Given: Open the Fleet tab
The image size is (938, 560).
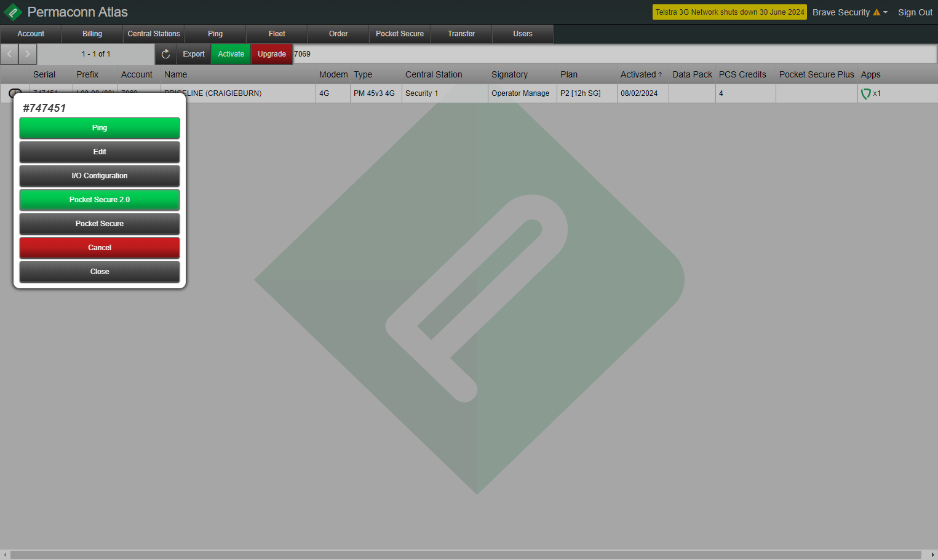Looking at the screenshot, I should (x=277, y=34).
